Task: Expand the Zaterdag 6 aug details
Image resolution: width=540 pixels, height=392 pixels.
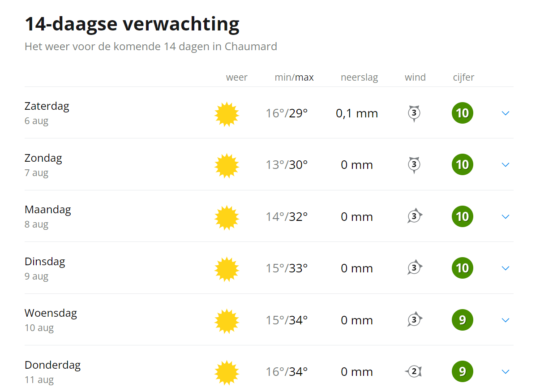Action: tap(506, 113)
